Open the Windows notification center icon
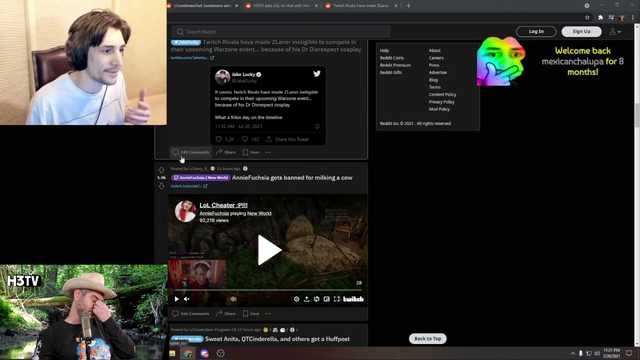 [629, 353]
